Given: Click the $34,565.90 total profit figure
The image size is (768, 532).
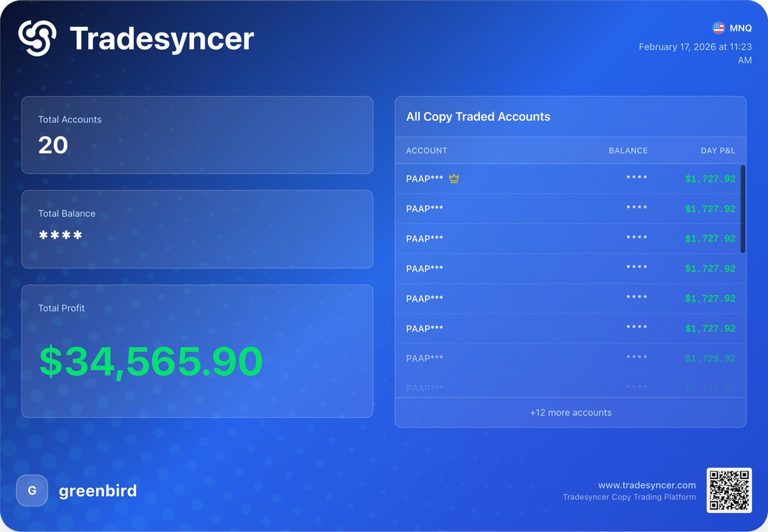Looking at the screenshot, I should click(x=151, y=361).
